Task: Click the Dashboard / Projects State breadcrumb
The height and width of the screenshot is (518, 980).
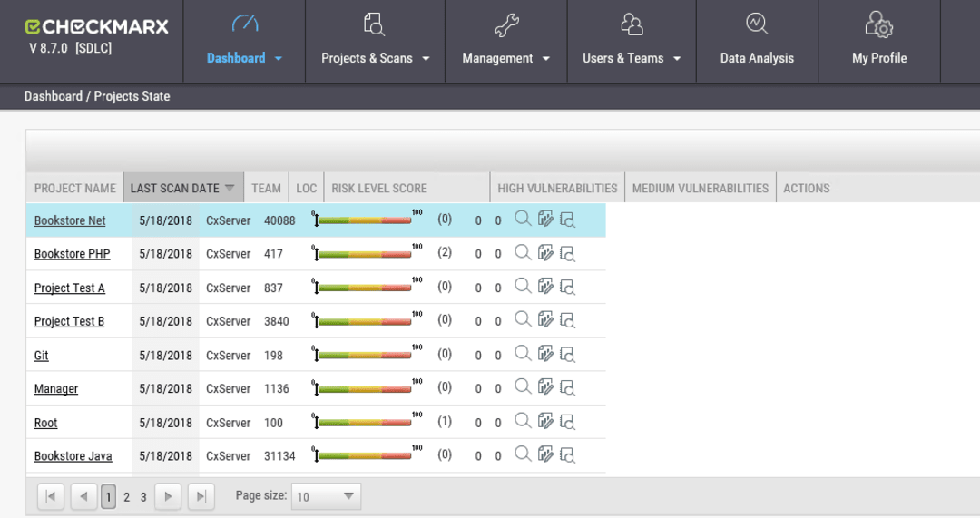Action: pos(97,96)
